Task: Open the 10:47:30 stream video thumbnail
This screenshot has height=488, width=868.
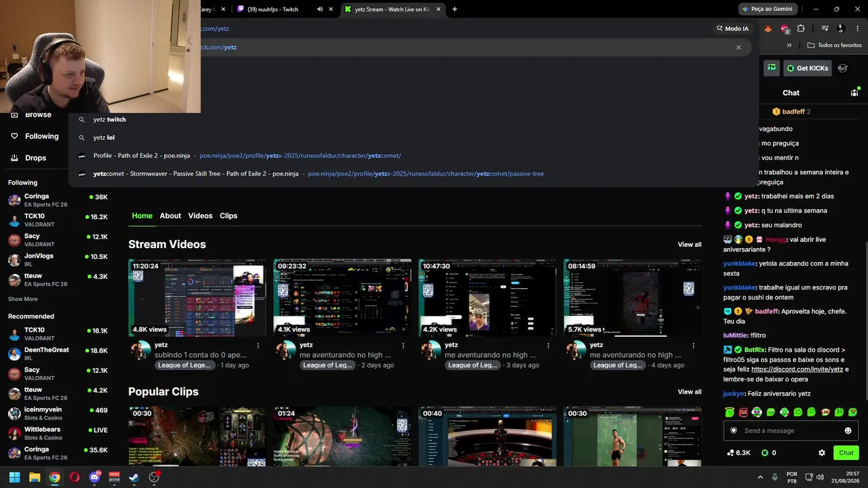Action: pos(488,298)
